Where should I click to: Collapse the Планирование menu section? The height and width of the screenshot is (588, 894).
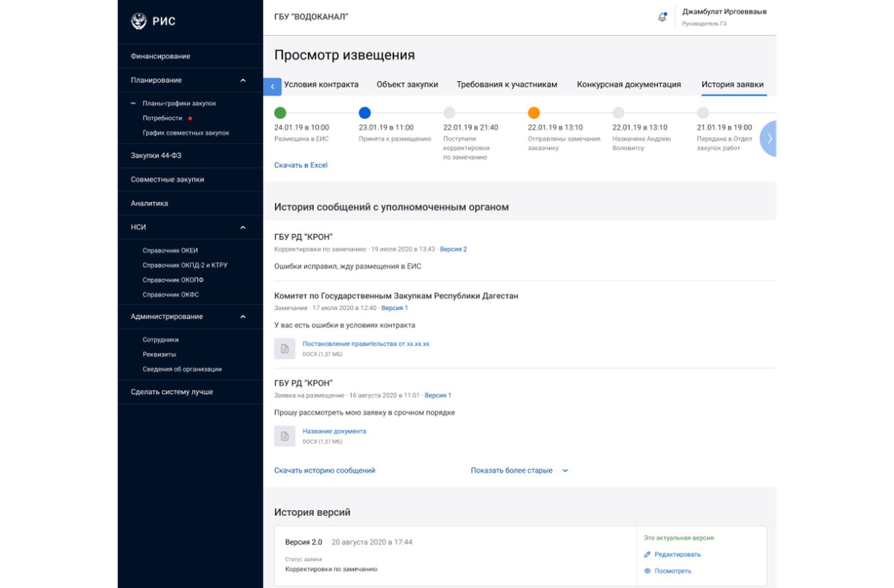pos(243,80)
